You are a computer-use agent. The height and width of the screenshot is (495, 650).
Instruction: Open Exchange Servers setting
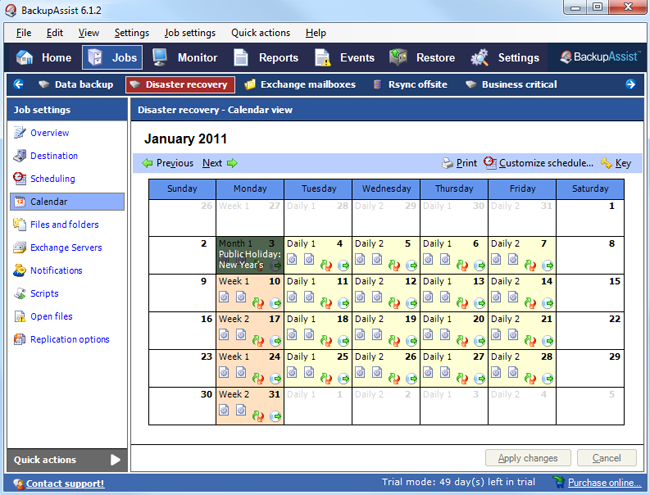66,248
